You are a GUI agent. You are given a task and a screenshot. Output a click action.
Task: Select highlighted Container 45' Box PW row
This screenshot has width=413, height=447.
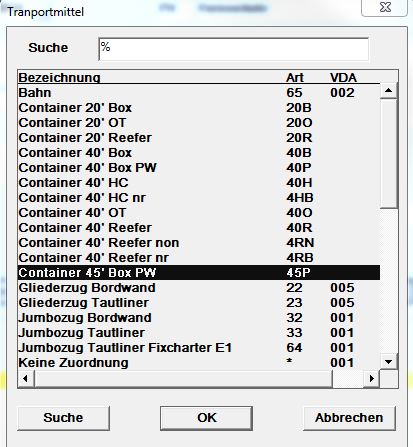point(199,273)
